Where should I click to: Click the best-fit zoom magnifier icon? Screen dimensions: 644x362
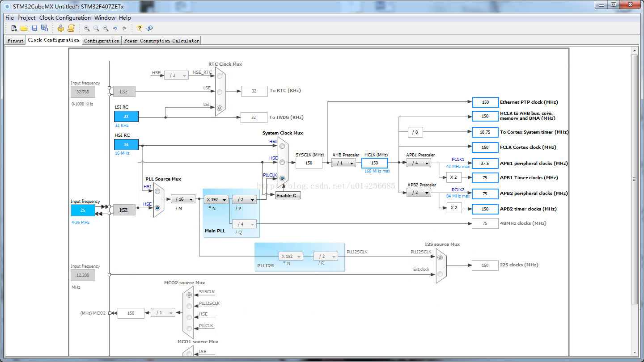point(96,28)
